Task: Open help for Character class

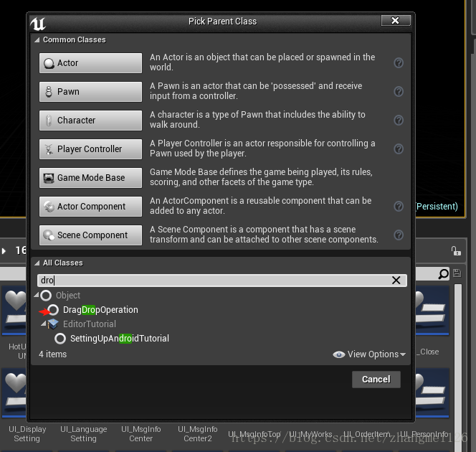Action: [x=399, y=121]
